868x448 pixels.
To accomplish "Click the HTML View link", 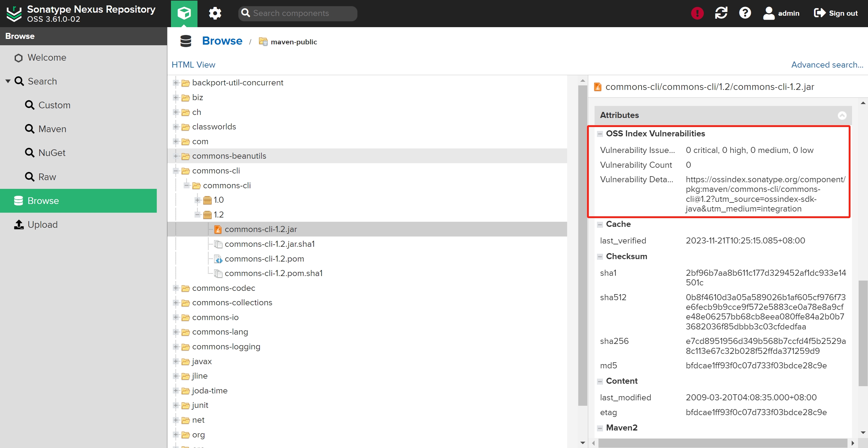I will [x=193, y=65].
